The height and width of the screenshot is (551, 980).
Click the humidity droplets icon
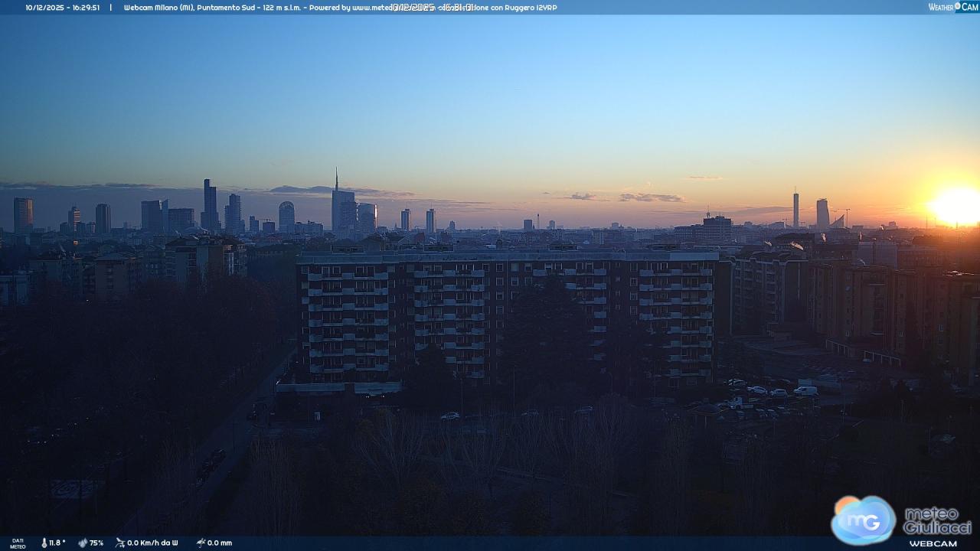pyautogui.click(x=82, y=543)
